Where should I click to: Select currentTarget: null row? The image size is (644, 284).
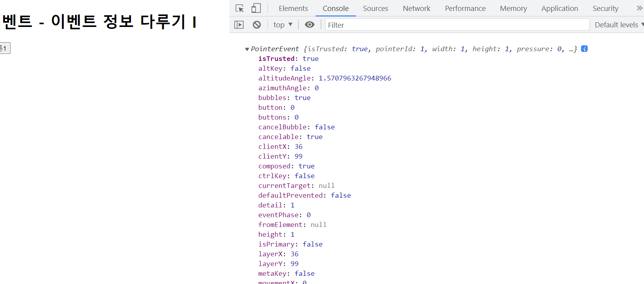(296, 186)
